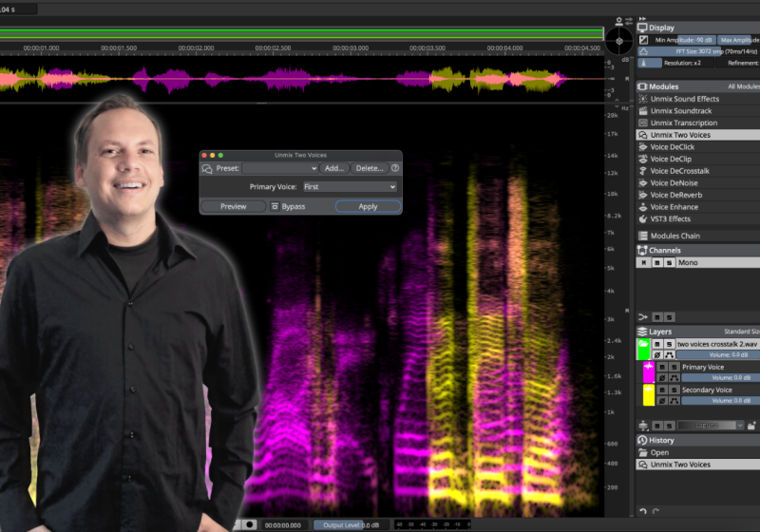Invert phase of Secondary Voice layer
Viewport: 760px width, 532px height.
tap(662, 401)
